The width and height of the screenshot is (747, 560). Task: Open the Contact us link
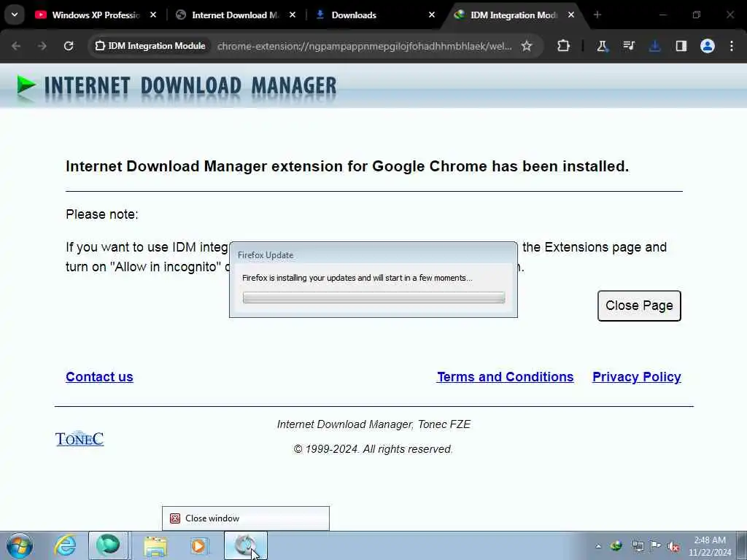[99, 377]
